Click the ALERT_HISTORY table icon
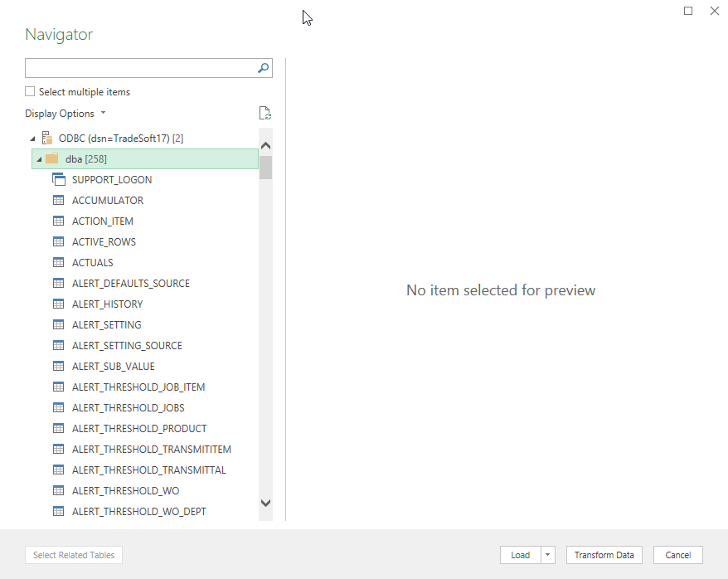Screen dimensions: 728x579 point(58,304)
